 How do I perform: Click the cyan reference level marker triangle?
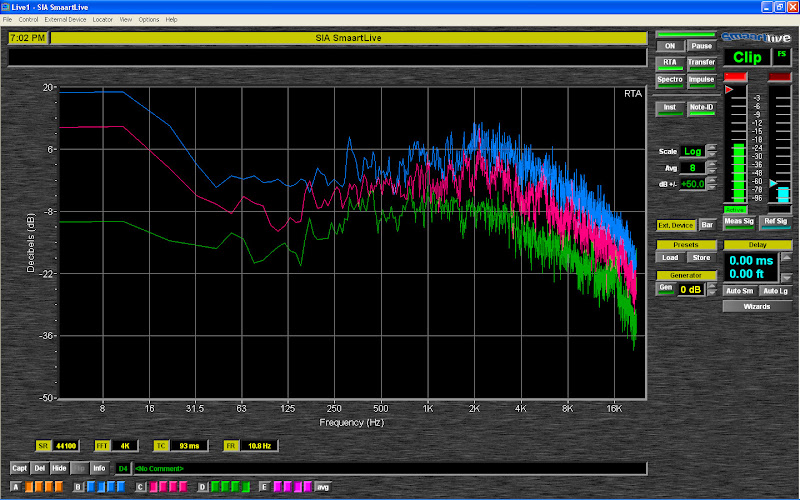click(x=773, y=183)
